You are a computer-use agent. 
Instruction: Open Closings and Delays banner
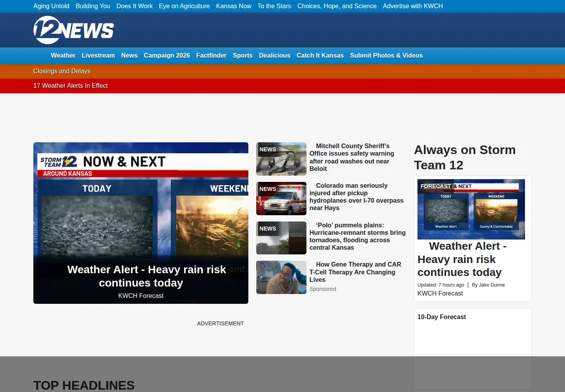[x=62, y=71]
